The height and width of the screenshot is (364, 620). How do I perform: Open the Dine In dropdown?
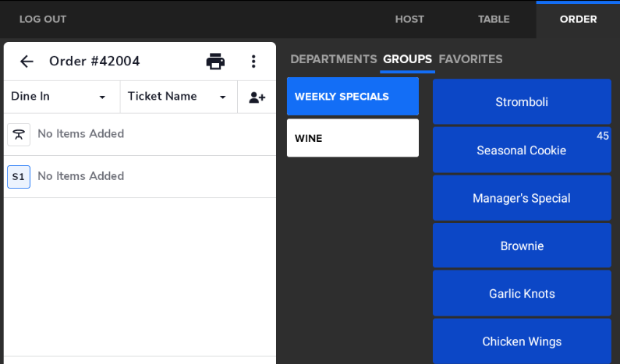(62, 97)
